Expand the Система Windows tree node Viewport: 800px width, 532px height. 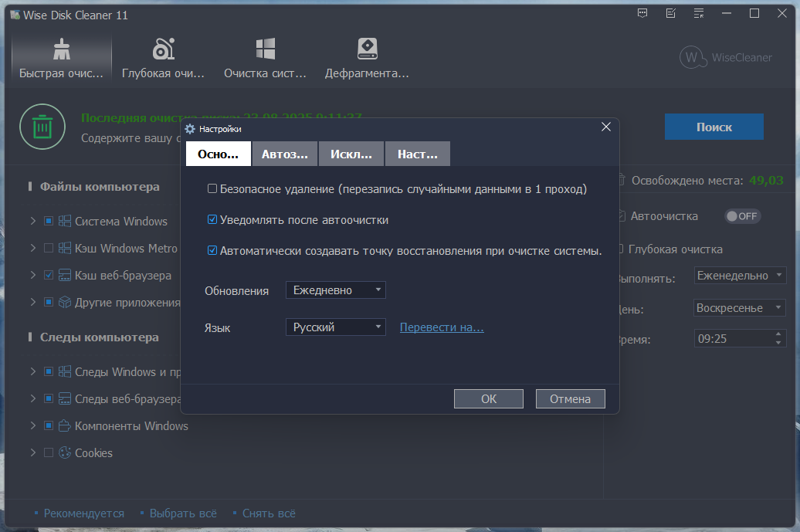(33, 221)
